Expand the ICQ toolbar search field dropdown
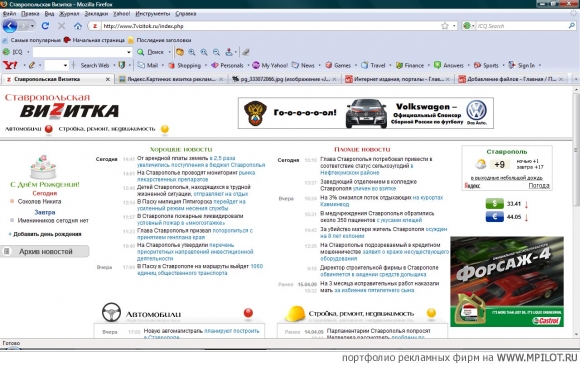The width and height of the screenshot is (580, 365). pos(129,52)
